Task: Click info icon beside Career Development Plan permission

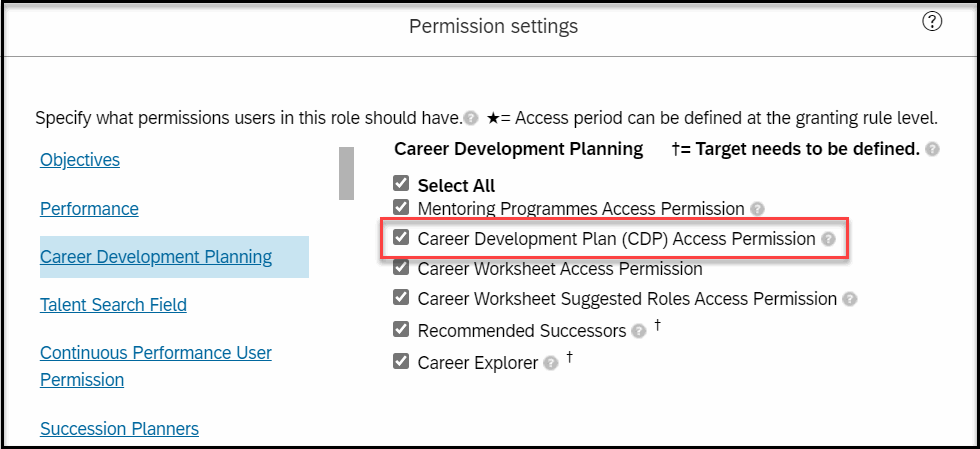Action: (828, 239)
